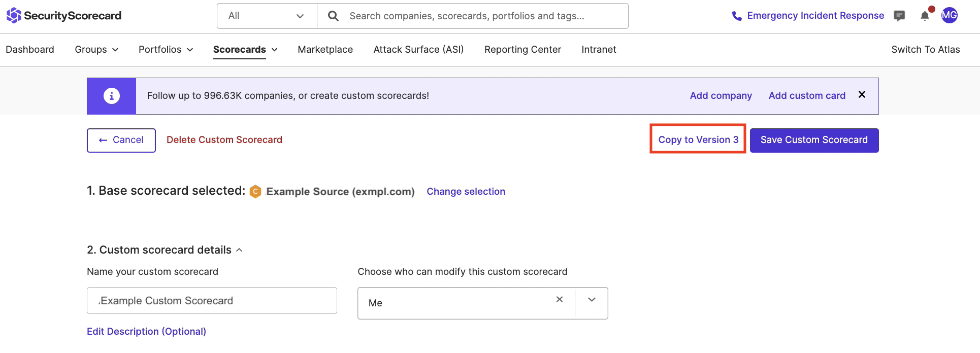Screen dimensions: 980x353
Task: Click Save Custom Scorecard button
Action: point(814,140)
